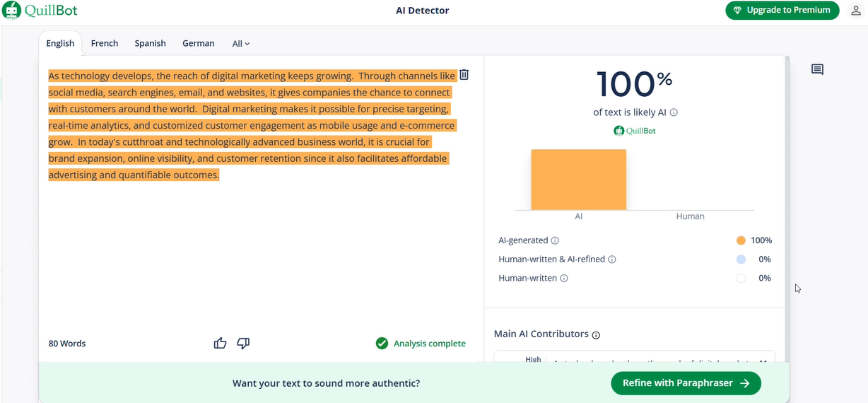Viewport: 868px width, 403px height.
Task: Click Upgrade to Premium button
Action: pos(782,10)
